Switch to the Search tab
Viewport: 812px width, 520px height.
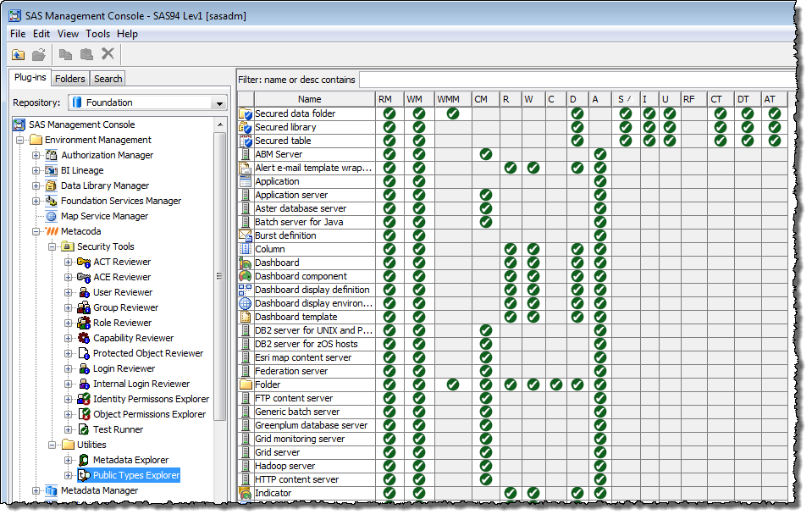tap(108, 79)
